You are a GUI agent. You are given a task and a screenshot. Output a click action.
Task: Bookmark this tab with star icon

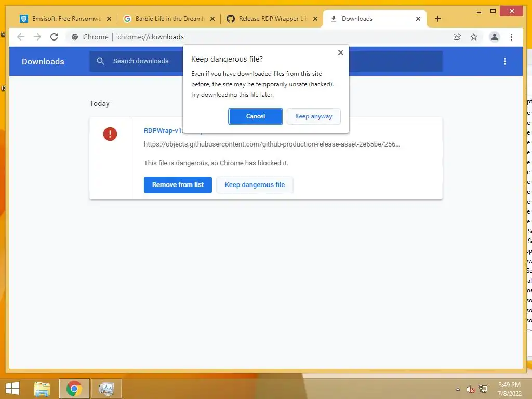pos(474,37)
